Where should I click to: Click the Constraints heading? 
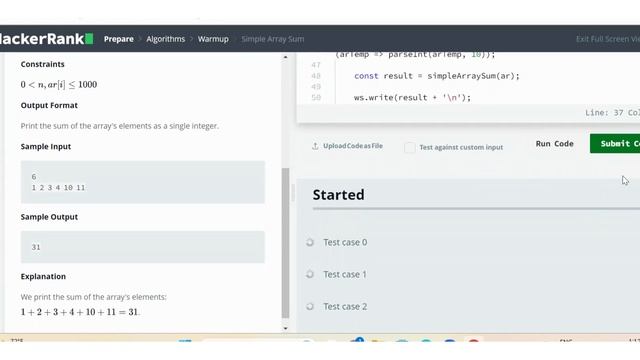click(42, 64)
